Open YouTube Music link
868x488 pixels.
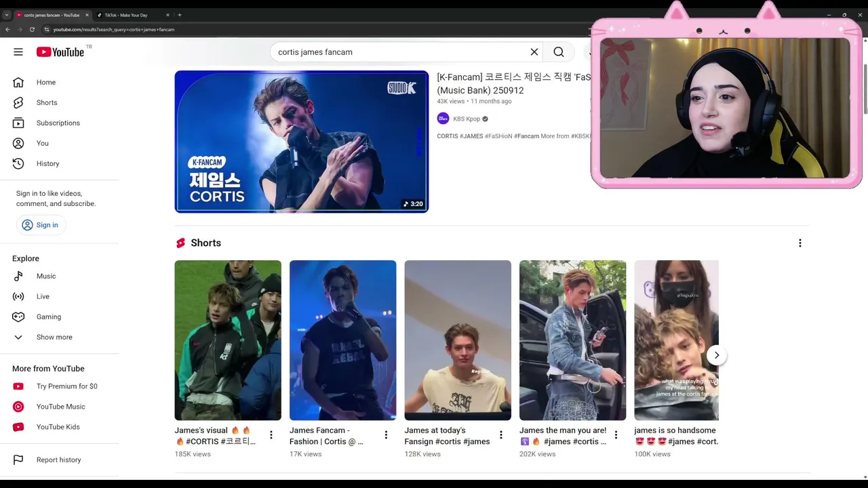pyautogui.click(x=60, y=407)
